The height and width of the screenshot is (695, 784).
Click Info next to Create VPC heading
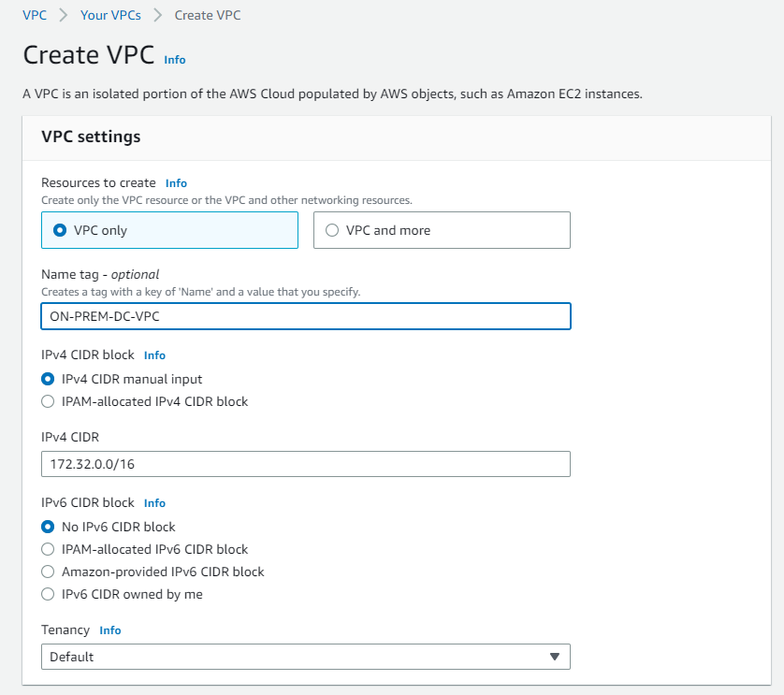coord(174,60)
